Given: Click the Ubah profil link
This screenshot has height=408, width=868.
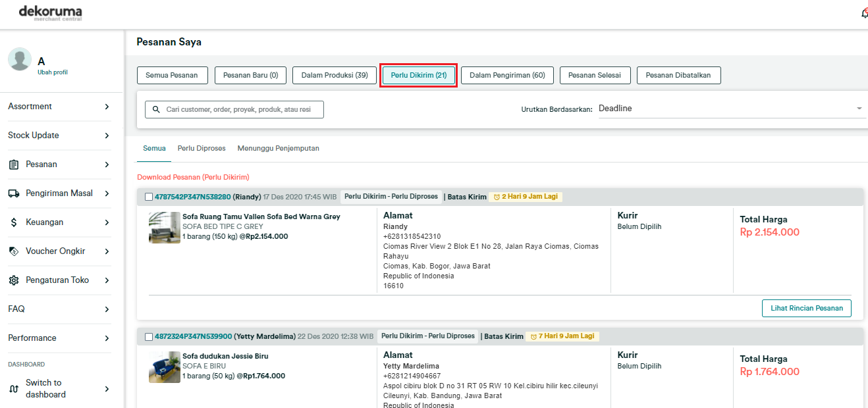Looking at the screenshot, I should pos(53,72).
